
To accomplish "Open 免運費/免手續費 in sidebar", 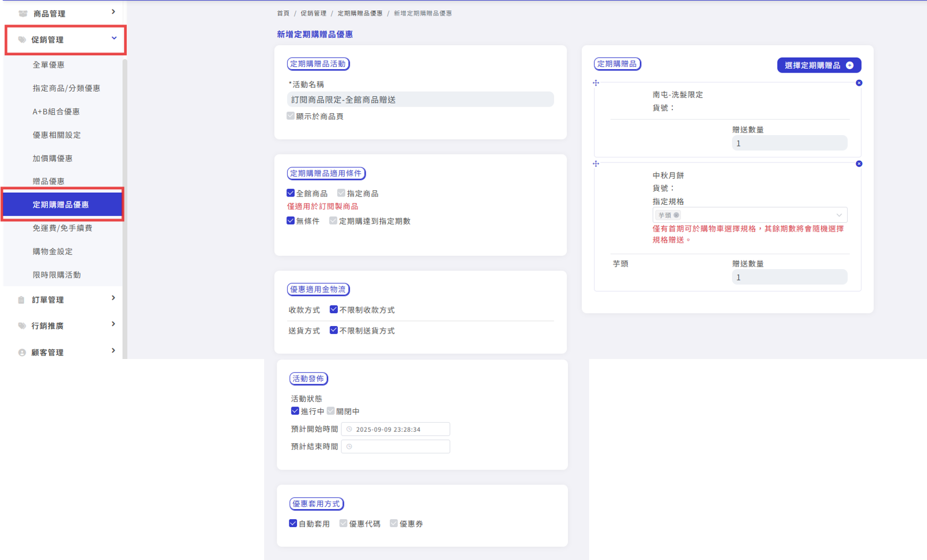I will tap(63, 228).
